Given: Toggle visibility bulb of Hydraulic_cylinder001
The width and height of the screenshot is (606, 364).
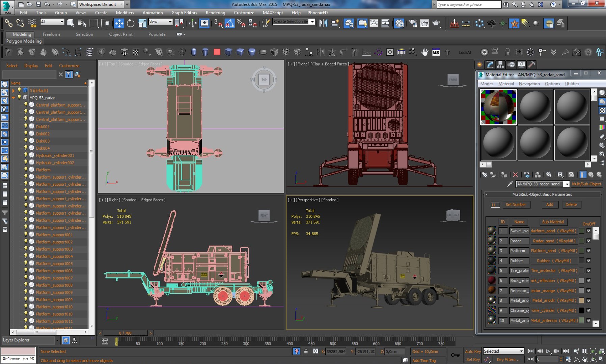Looking at the screenshot, I should tap(26, 155).
